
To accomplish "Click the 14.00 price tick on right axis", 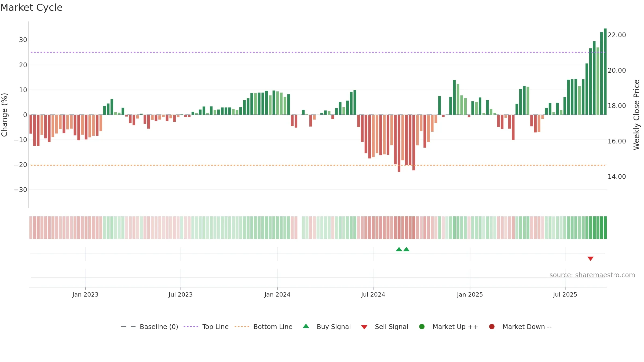I will point(617,176).
